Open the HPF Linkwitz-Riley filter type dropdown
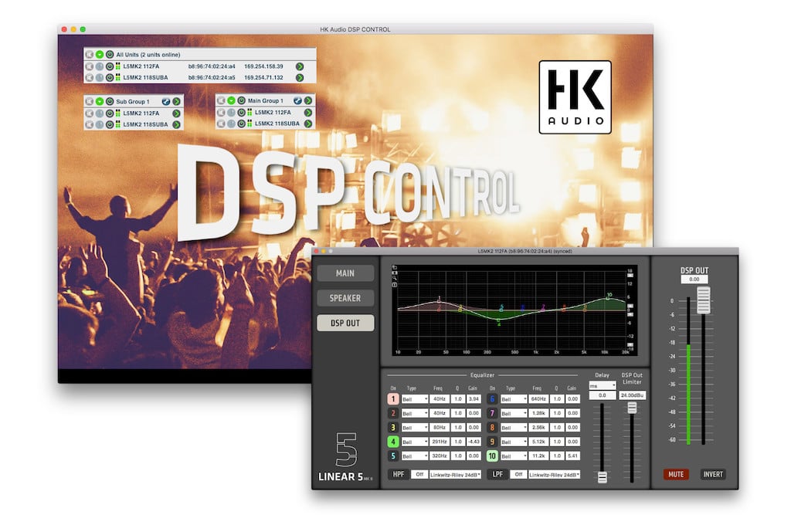The image size is (791, 532). coord(455,474)
